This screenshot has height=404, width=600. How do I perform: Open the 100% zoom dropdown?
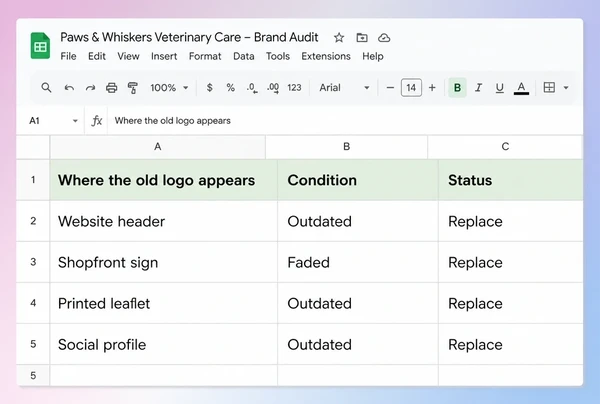169,88
